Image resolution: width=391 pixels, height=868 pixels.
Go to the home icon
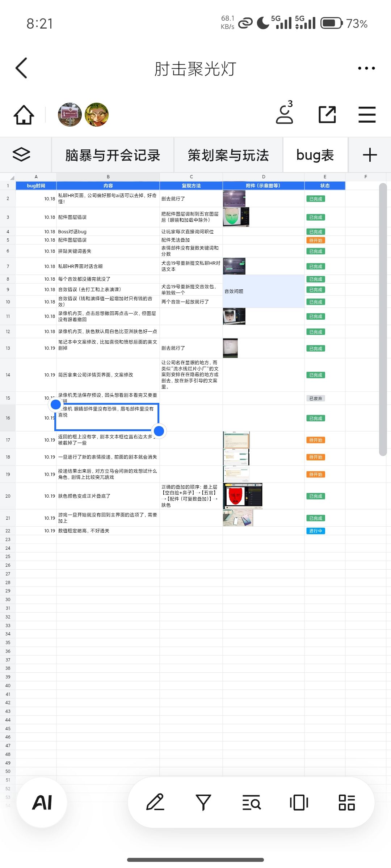tap(24, 115)
